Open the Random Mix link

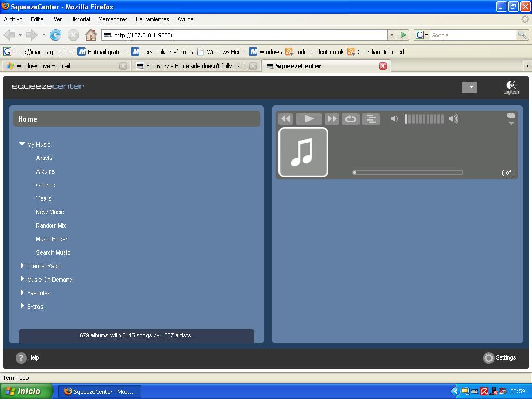[51, 225]
